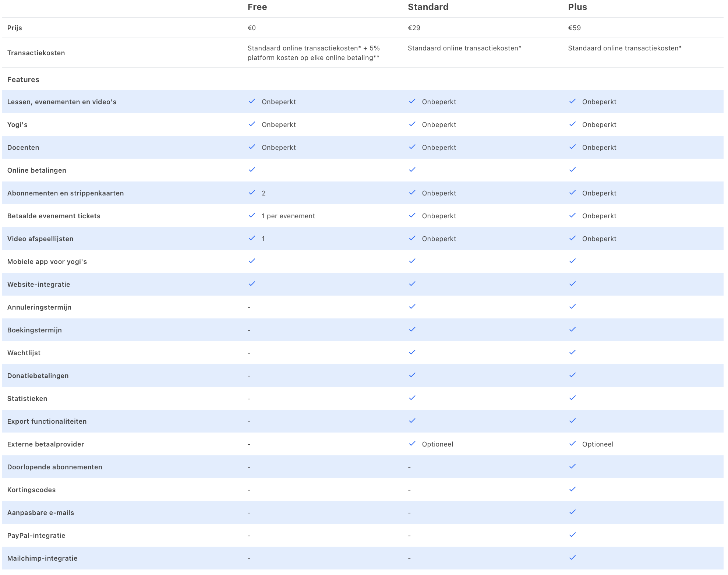Click Free plan transaction costs with 5% platform fee
The height and width of the screenshot is (575, 728).
coord(314,53)
